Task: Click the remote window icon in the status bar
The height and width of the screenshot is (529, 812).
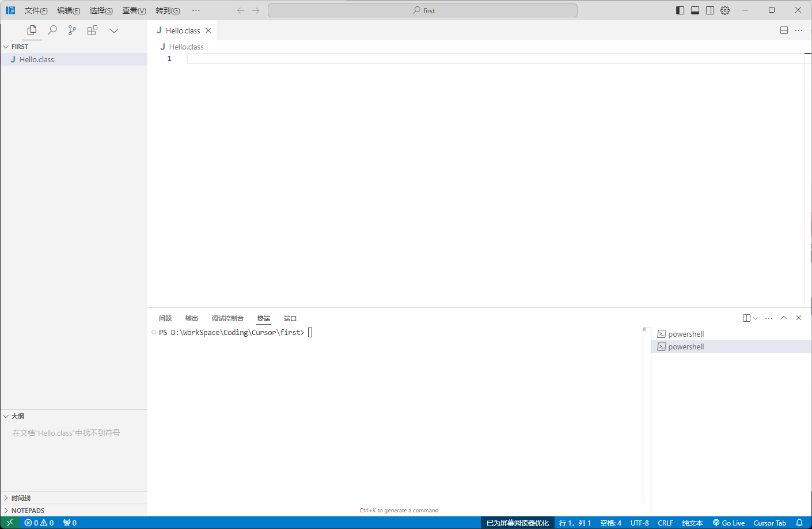Action: pos(10,523)
